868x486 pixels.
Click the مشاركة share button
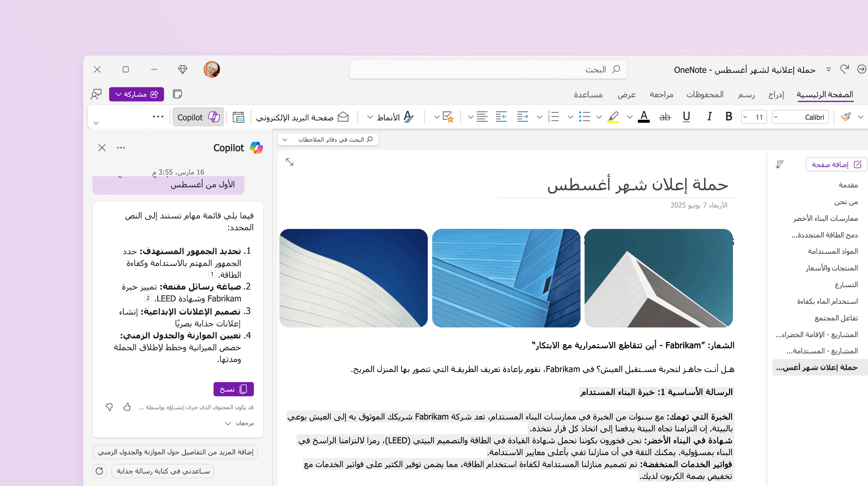tap(136, 94)
